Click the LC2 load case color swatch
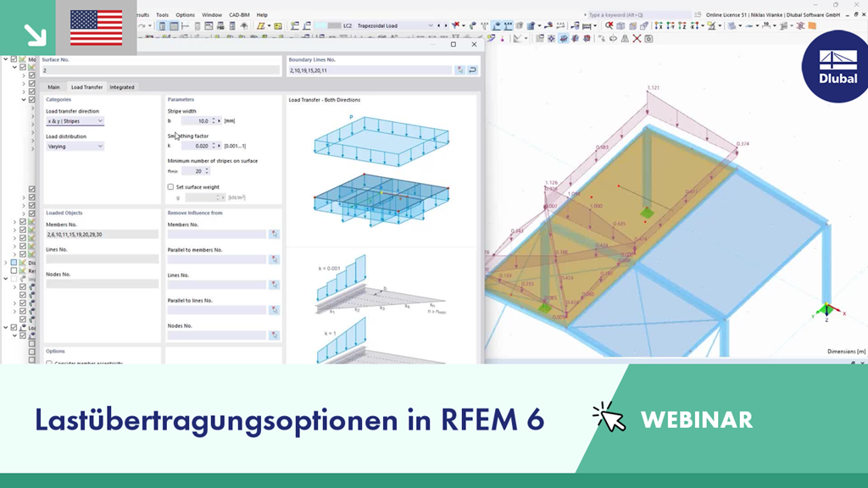Image resolution: width=868 pixels, height=488 pixels. [x=328, y=25]
